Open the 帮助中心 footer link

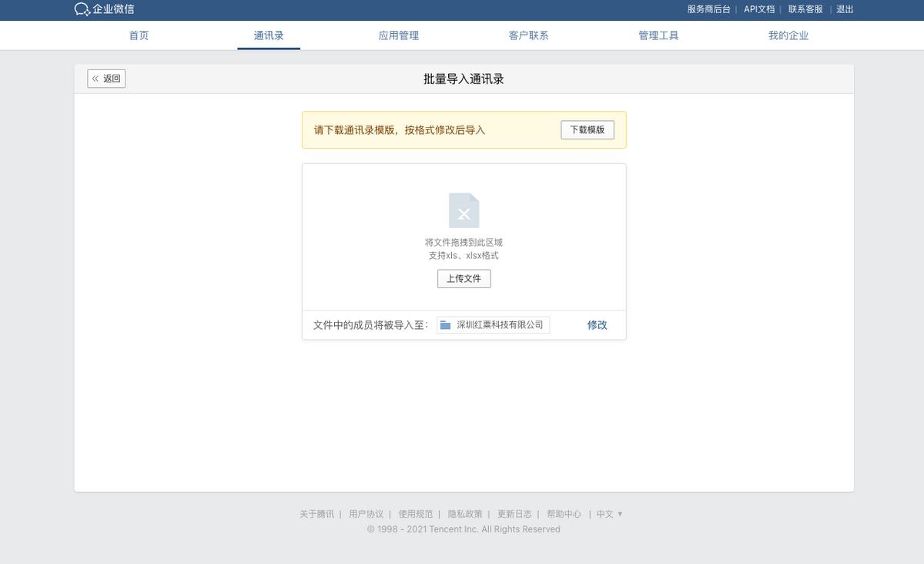pyautogui.click(x=564, y=513)
